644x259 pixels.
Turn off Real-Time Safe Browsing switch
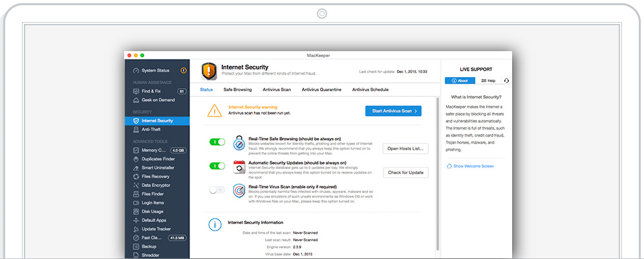click(x=217, y=142)
